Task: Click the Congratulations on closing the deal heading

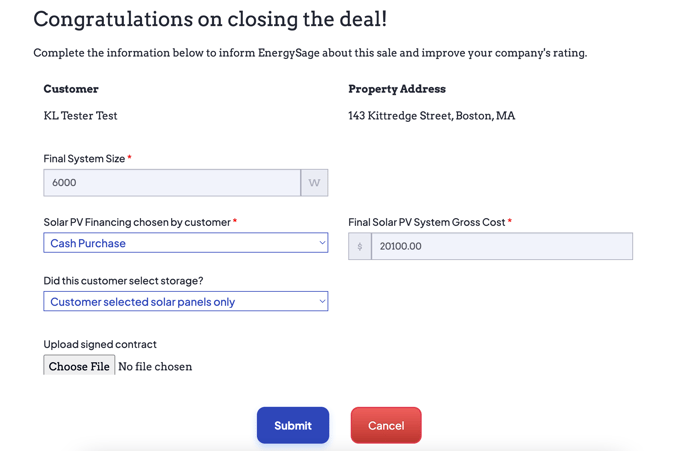Action: pyautogui.click(x=210, y=19)
